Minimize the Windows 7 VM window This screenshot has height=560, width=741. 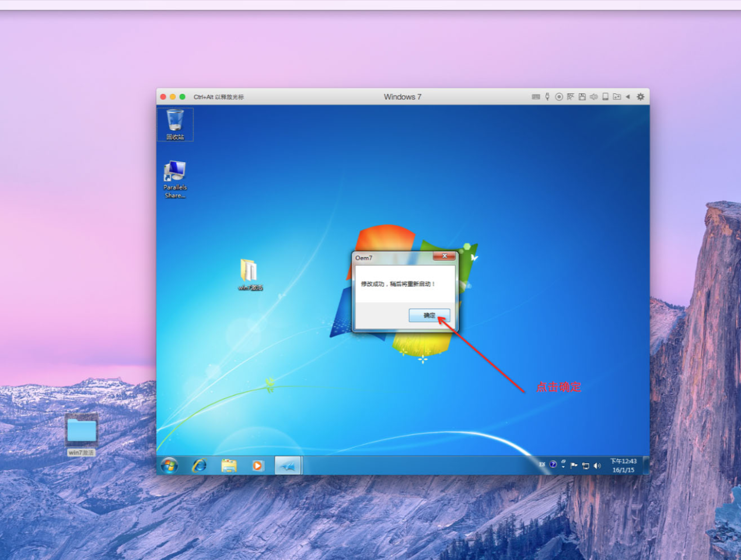173,97
